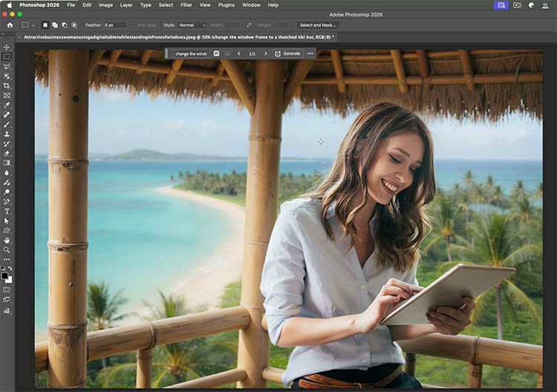Viewport: 557px width, 392px height.
Task: Activate the Zoom magnifier tool
Action: pos(7,249)
